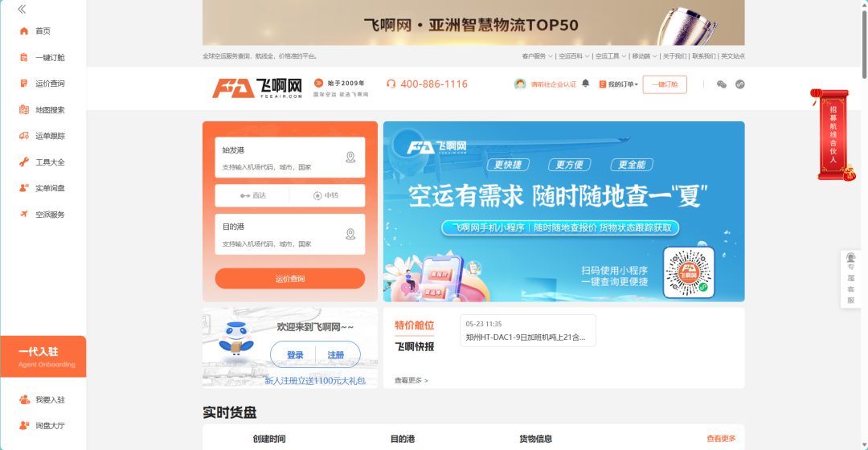The height and width of the screenshot is (450, 868).
Task: Expand the 移动端 dropdown
Action: pos(645,56)
